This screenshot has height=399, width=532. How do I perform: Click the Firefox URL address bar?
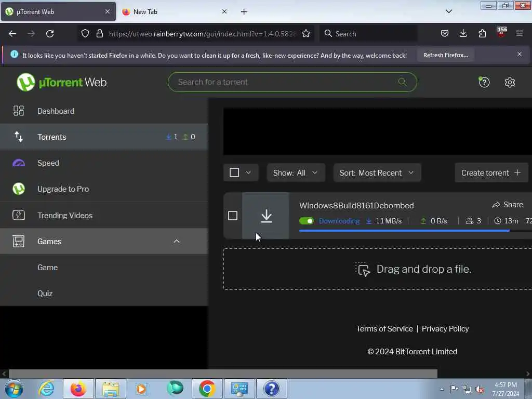(x=202, y=34)
